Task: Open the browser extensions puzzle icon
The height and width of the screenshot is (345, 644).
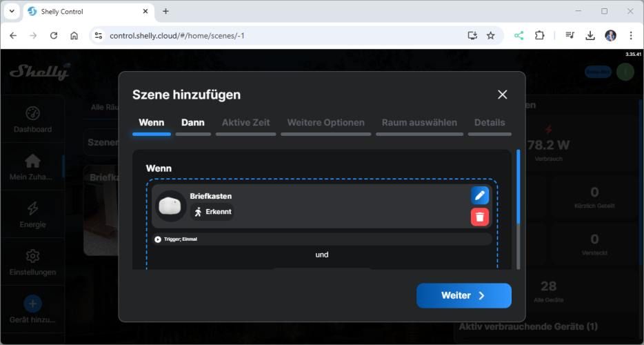Action: 540,35
